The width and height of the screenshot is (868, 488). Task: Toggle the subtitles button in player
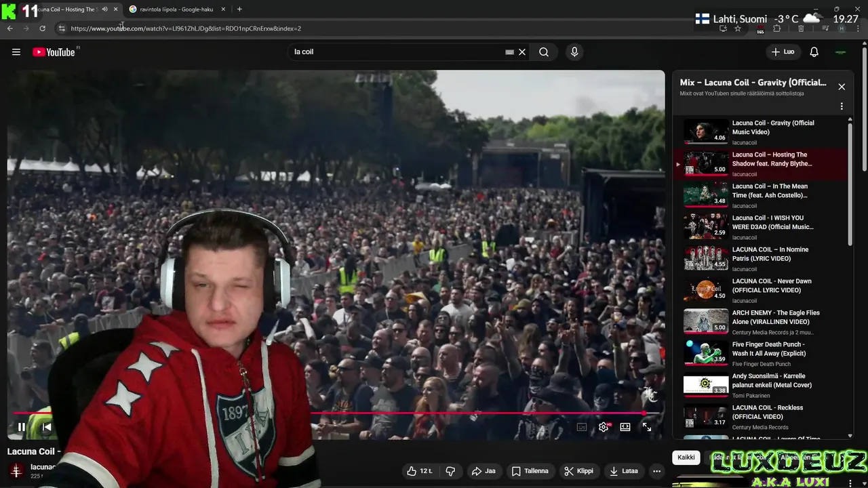coord(582,427)
